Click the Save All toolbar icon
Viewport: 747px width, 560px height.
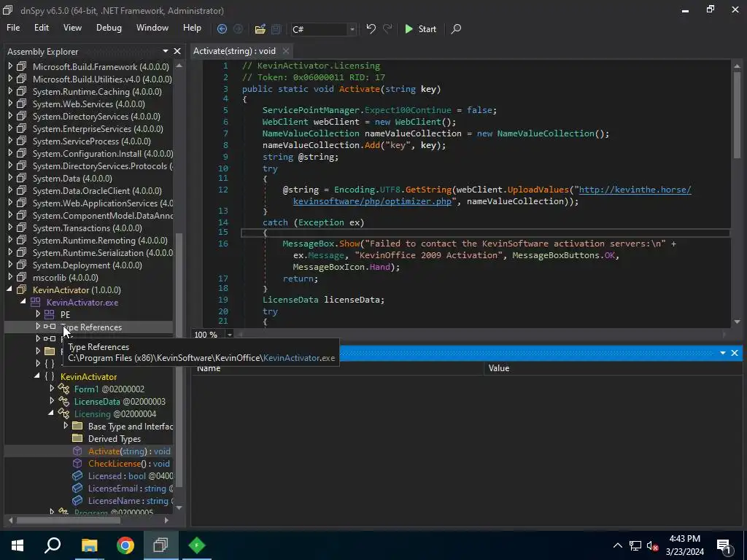[276, 29]
